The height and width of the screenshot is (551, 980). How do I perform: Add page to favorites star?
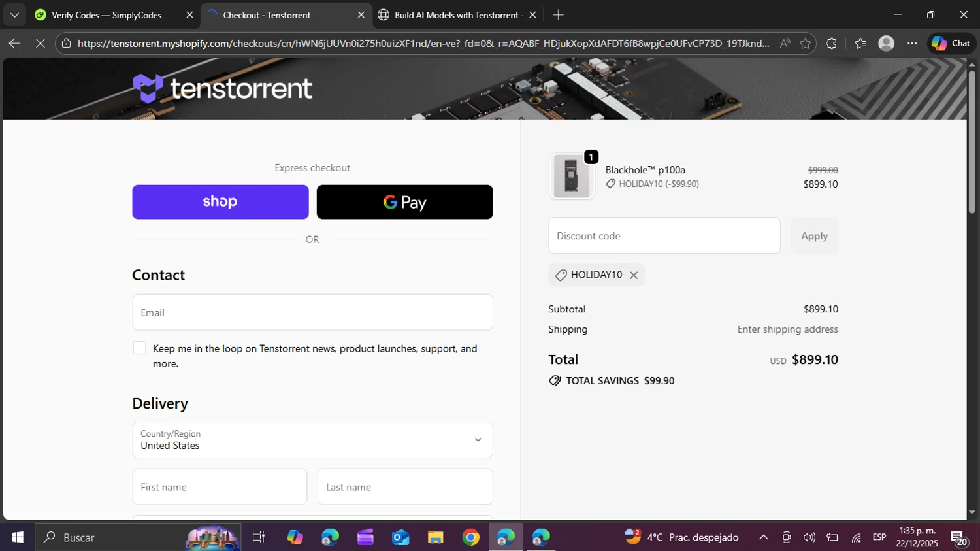coord(805,43)
